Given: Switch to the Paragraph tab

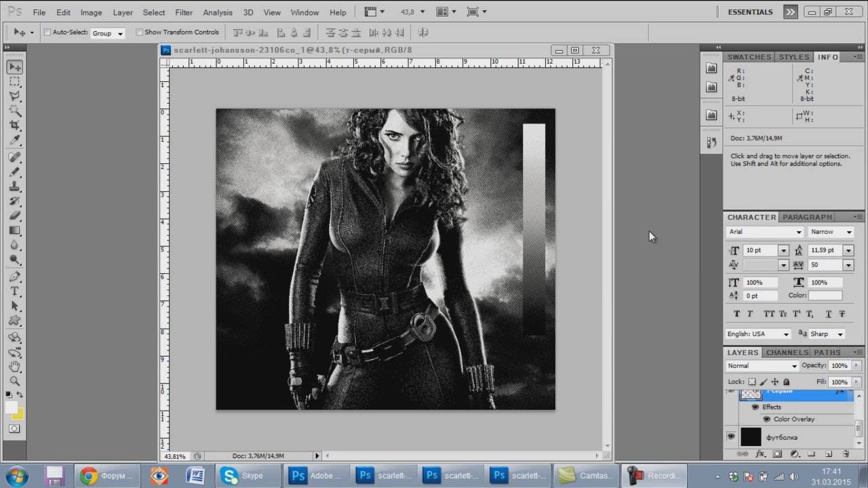Looking at the screenshot, I should [807, 217].
